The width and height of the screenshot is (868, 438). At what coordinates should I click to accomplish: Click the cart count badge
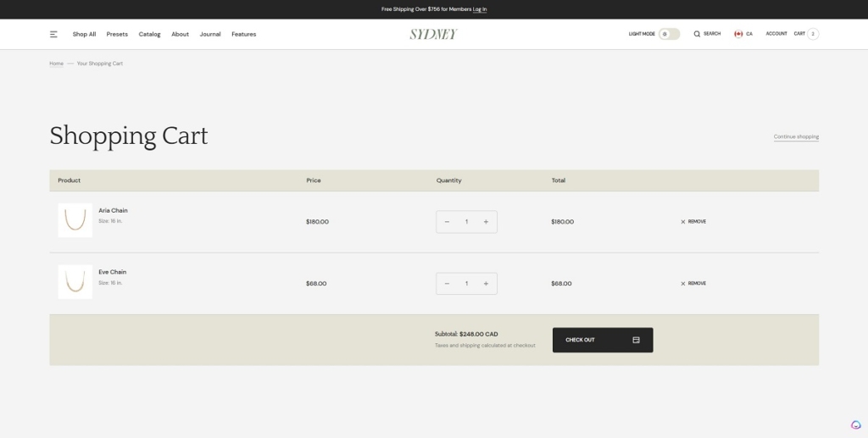coord(813,34)
